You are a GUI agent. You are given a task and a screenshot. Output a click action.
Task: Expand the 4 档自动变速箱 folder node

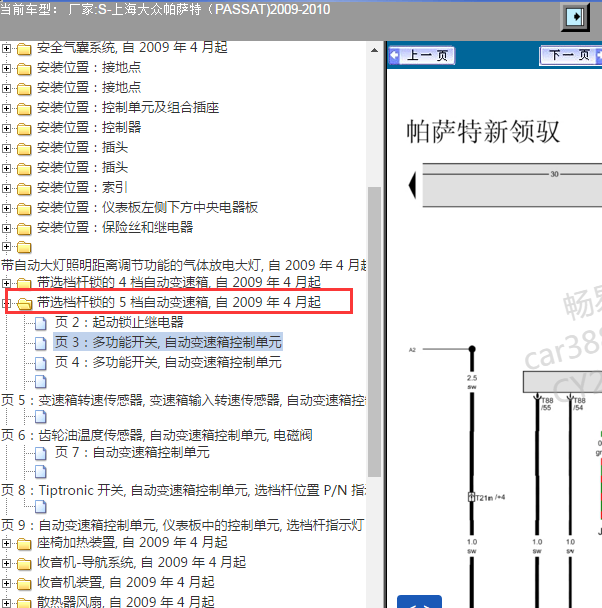6,283
